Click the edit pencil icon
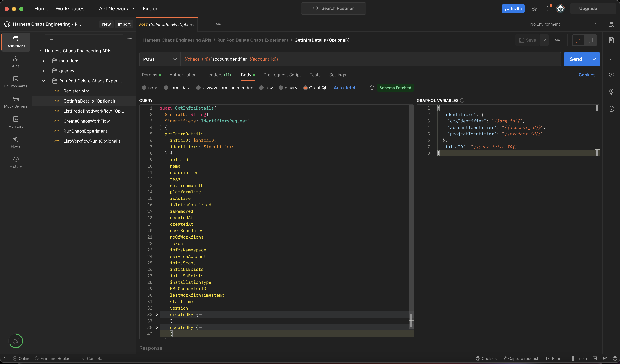 click(x=578, y=40)
